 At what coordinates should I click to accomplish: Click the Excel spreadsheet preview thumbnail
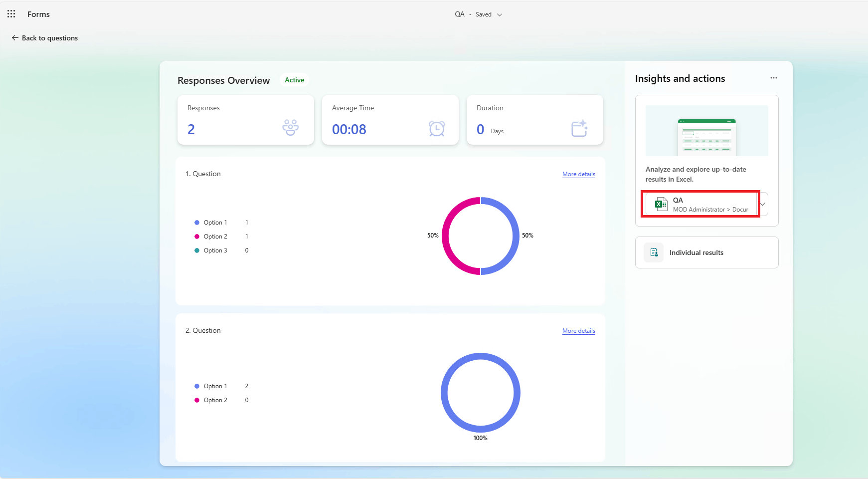706,131
